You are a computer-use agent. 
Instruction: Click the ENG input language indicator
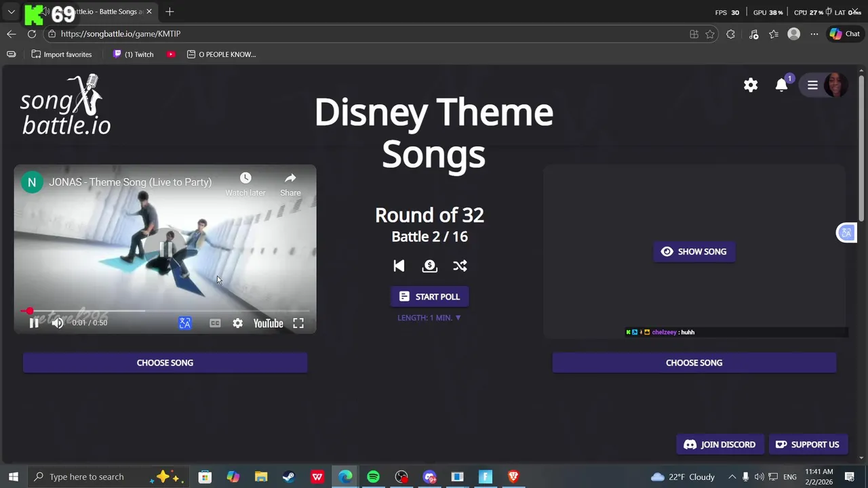click(x=789, y=477)
